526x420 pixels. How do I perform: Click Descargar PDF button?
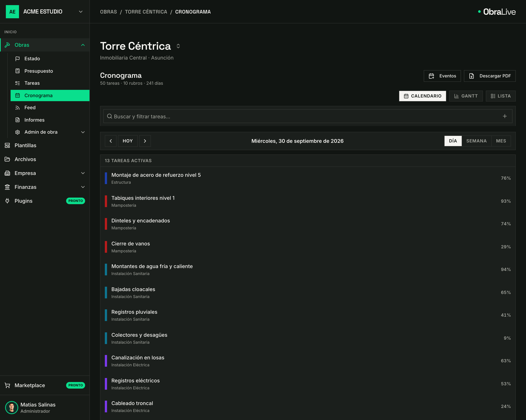point(489,76)
